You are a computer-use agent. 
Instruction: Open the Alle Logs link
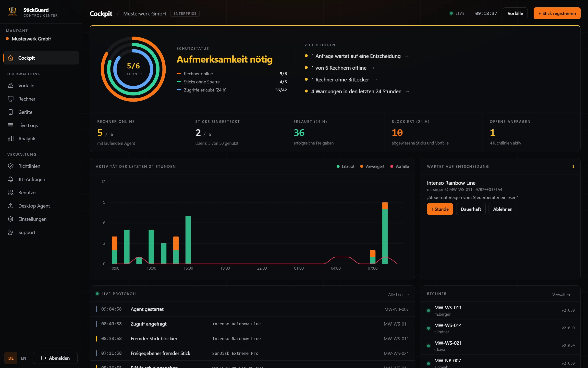point(398,294)
